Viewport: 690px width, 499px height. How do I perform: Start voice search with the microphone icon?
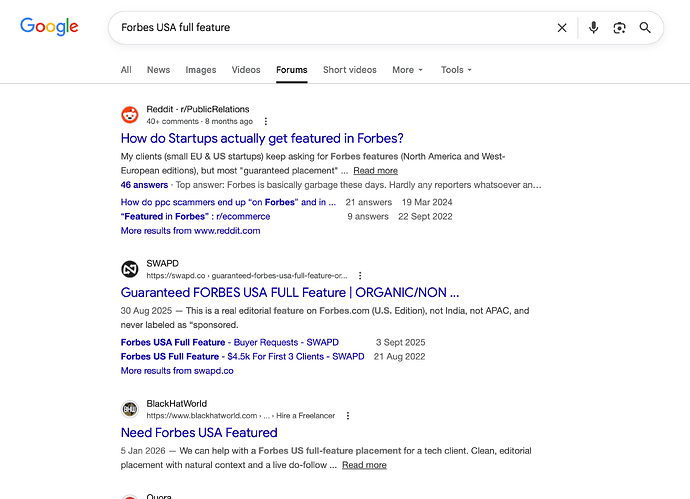(x=593, y=28)
